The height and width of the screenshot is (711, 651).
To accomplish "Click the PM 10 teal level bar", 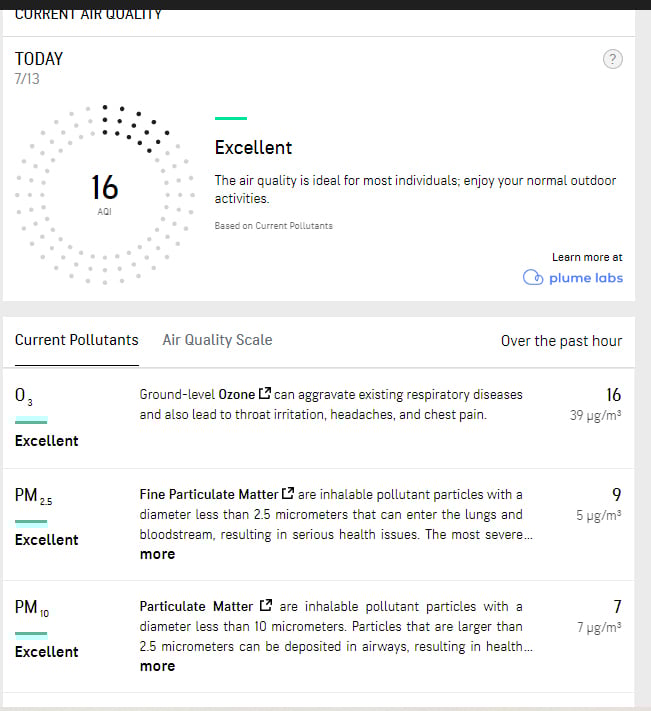I will (x=31, y=635).
